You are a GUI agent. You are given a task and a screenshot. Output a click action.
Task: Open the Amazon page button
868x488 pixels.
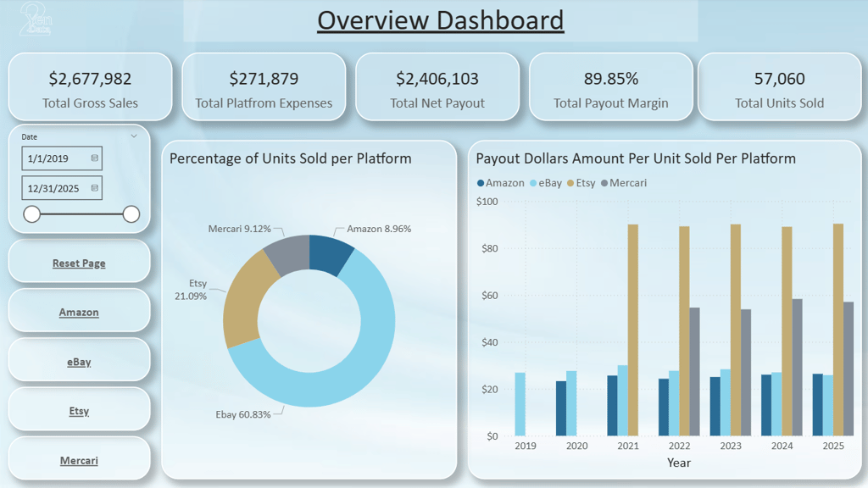point(79,312)
